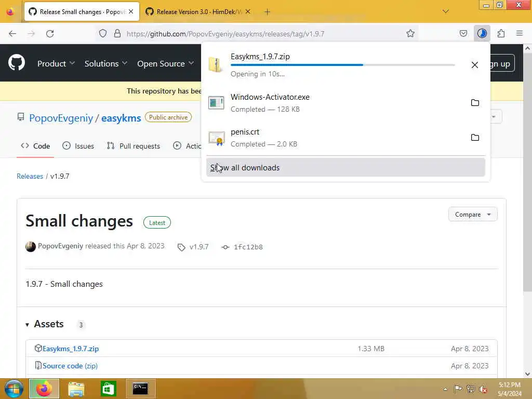
Task: Click the Firefox taskbar icon
Action: click(x=44, y=389)
